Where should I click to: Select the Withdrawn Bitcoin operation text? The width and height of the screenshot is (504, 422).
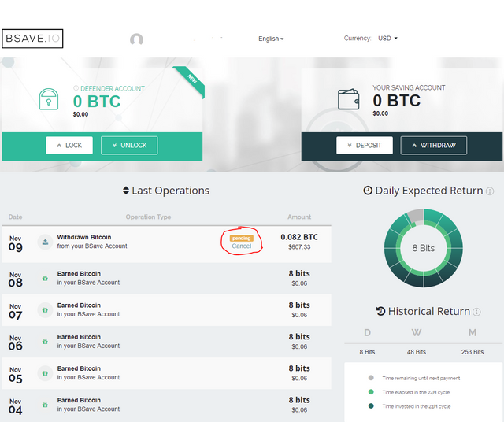pyautogui.click(x=84, y=237)
